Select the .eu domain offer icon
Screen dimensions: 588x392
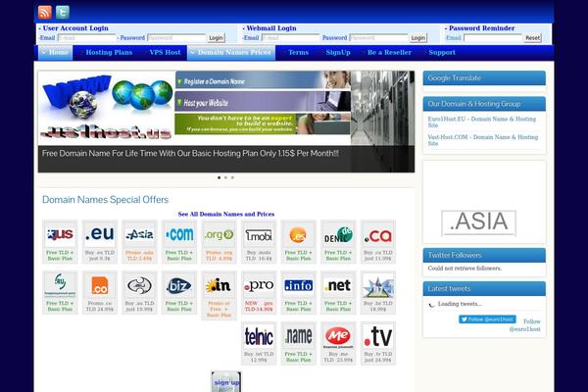coord(100,235)
